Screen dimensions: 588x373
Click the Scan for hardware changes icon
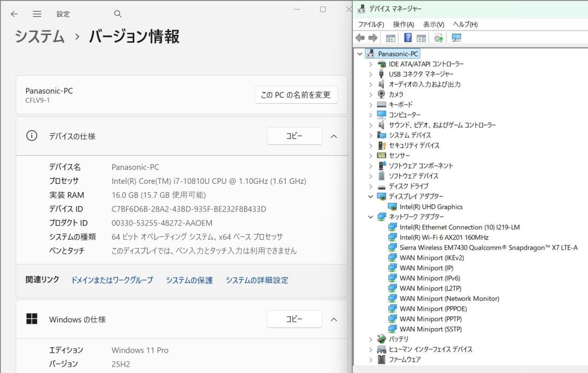tap(456, 37)
